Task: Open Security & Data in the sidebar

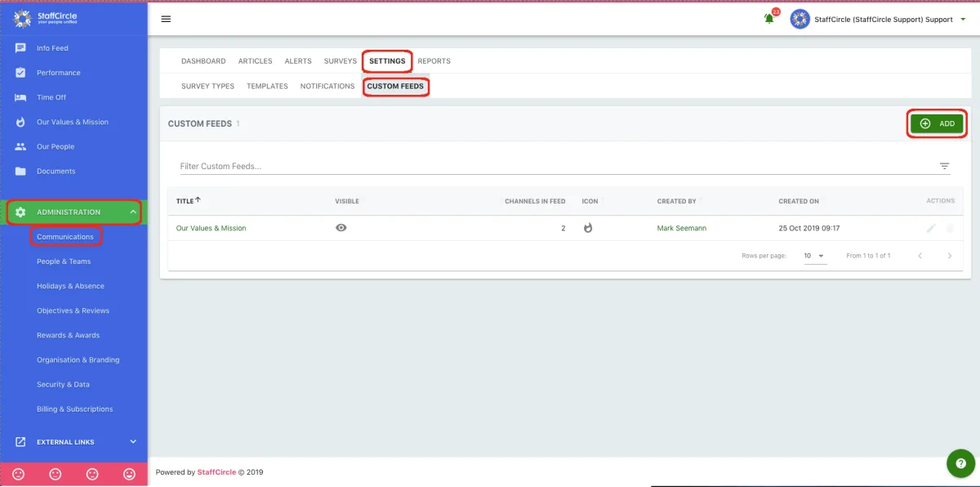Action: pyautogui.click(x=63, y=384)
